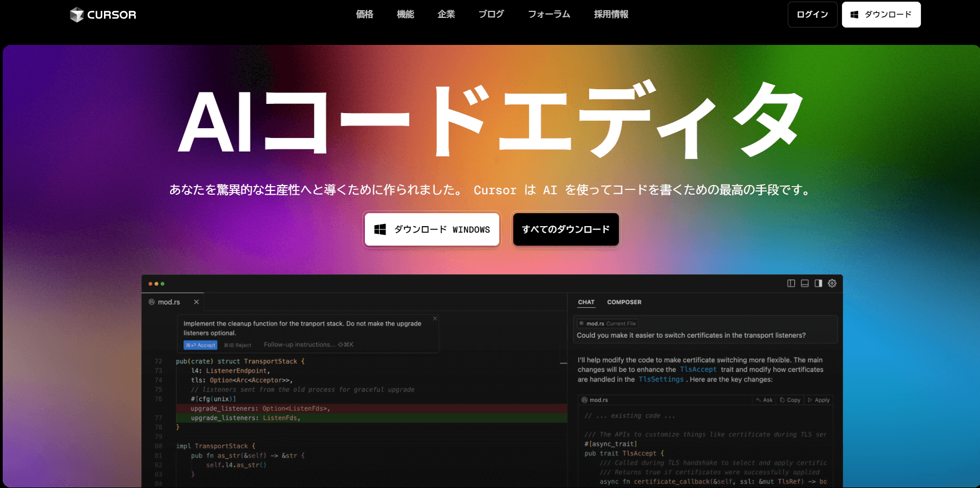Toggle the right sidebar layout icon

pos(818,283)
